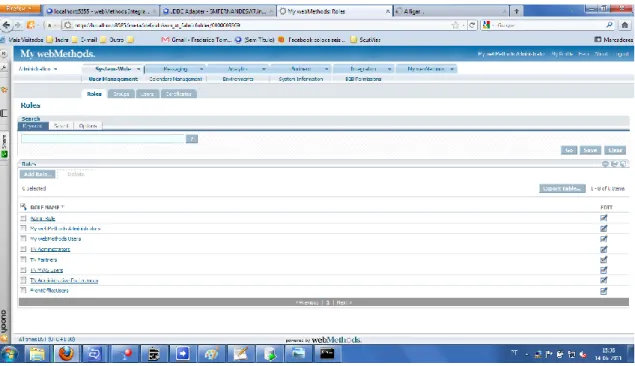Expand the Integration menu dropdown
The height and width of the screenshot is (366, 635).
click(x=390, y=69)
